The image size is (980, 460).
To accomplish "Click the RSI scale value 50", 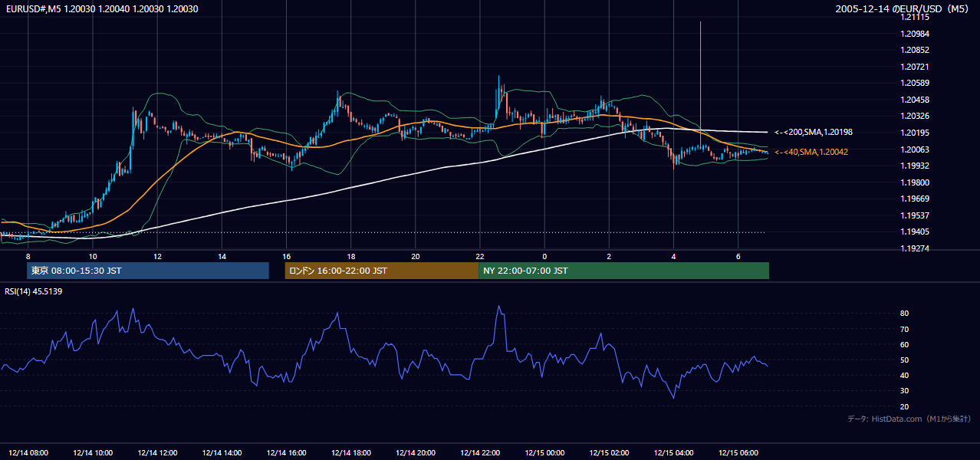I will [905, 360].
